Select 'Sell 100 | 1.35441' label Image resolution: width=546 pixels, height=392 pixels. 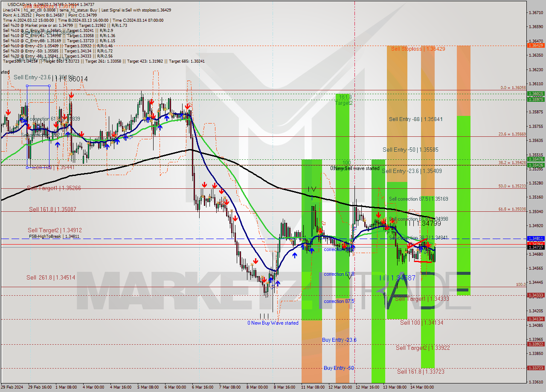click(53, 167)
